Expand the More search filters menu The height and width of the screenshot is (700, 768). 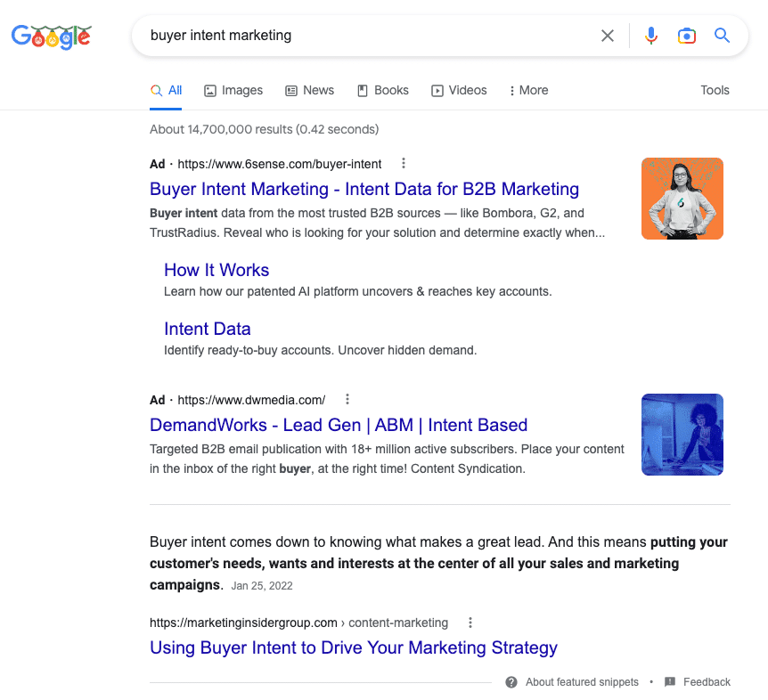coord(527,90)
